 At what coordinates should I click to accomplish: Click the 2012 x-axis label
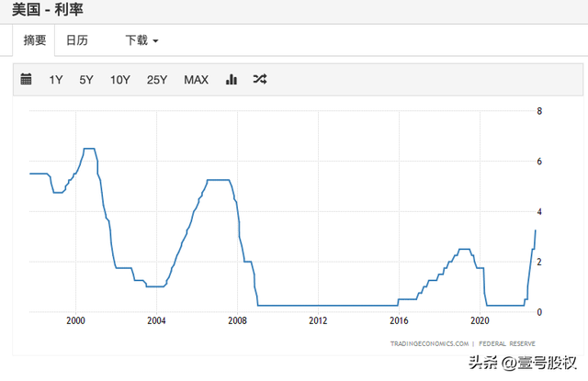pos(318,320)
